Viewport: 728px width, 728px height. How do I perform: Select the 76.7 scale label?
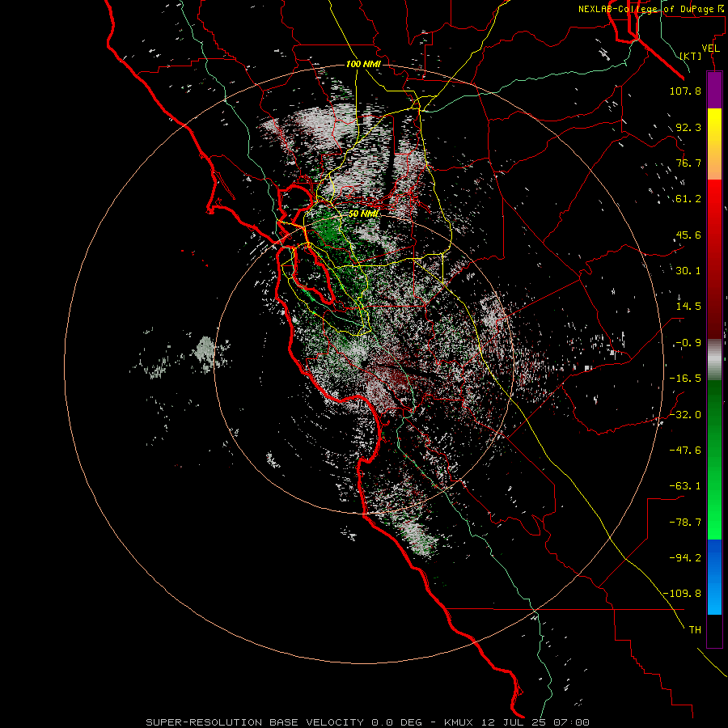pyautogui.click(x=688, y=163)
